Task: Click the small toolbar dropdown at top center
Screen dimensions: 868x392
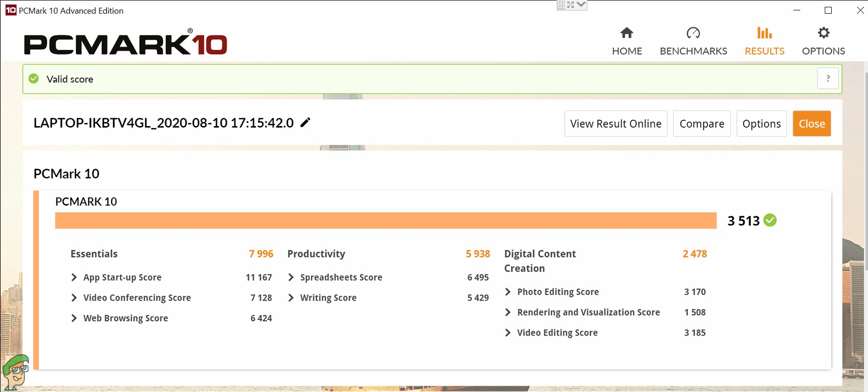Action: click(581, 4)
